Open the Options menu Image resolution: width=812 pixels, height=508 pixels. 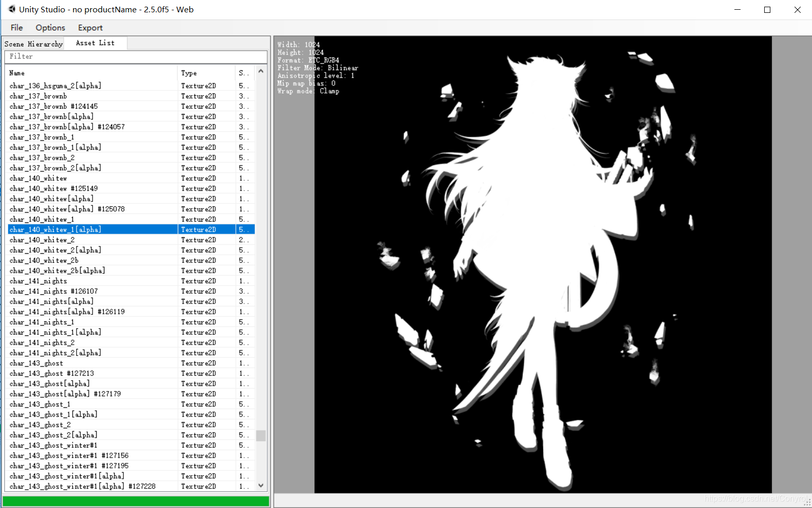coord(50,28)
